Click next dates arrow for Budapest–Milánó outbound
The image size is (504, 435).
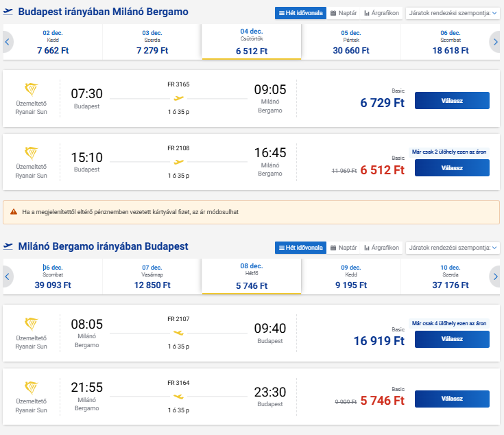(x=495, y=42)
